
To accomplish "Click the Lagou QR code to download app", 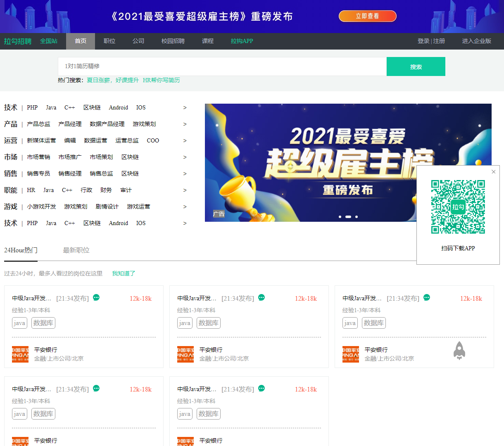I will click(x=458, y=206).
